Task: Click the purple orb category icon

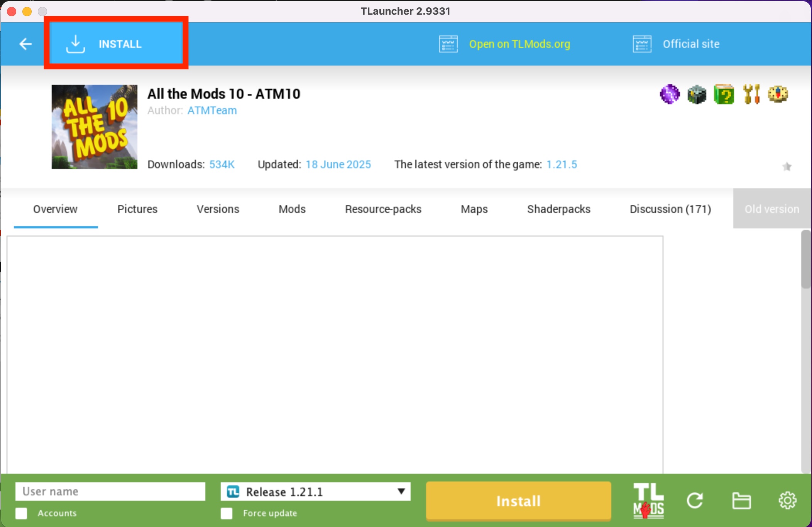Action: [670, 94]
